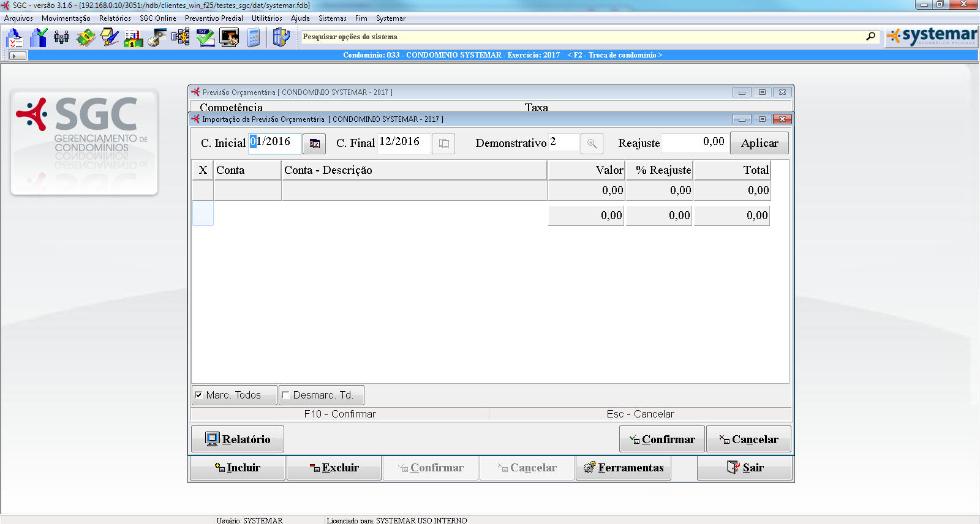Viewport: 980px width, 524px height.
Task: Click the money bills toolbar icon
Action: (x=86, y=38)
